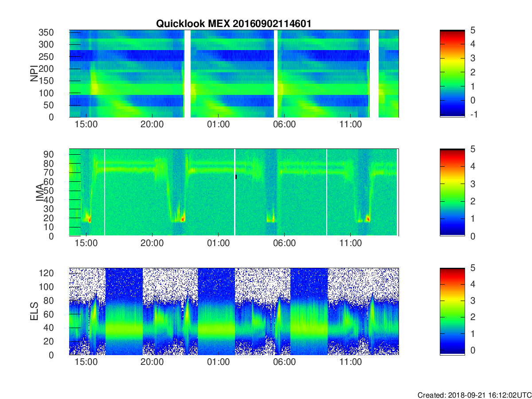This screenshot has width=532, height=399.
Task: Click the -1 tick on NPI color bar
Action: pyautogui.click(x=473, y=114)
